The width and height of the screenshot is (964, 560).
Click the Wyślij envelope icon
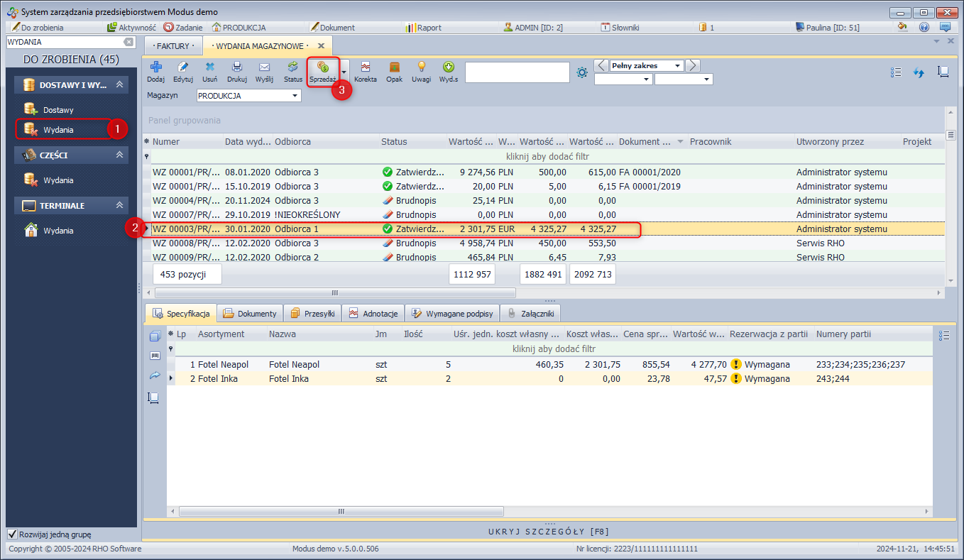tap(264, 68)
